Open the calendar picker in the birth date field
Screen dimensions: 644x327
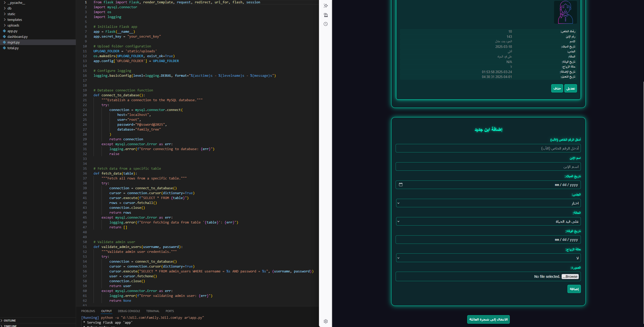click(x=401, y=184)
